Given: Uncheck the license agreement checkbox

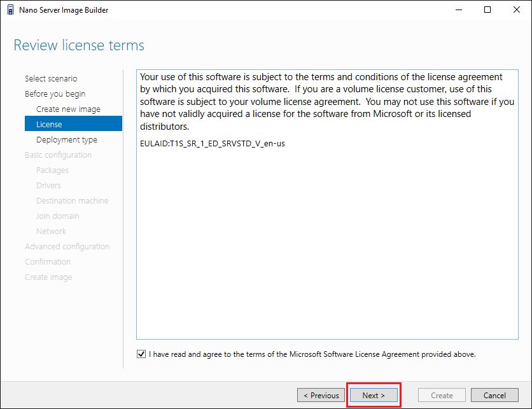Looking at the screenshot, I should pos(141,354).
